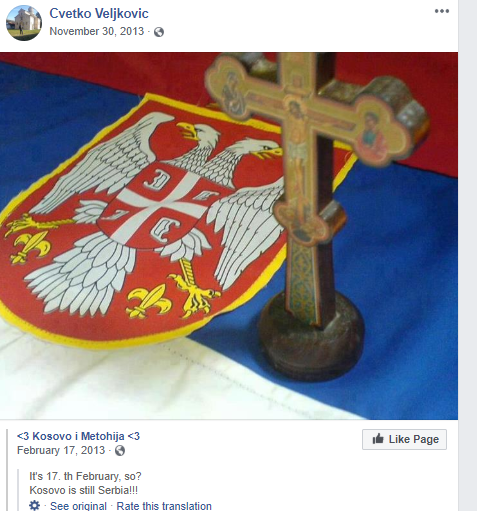Click the vertical scrollbar track on the right

pyautogui.click(x=468, y=255)
